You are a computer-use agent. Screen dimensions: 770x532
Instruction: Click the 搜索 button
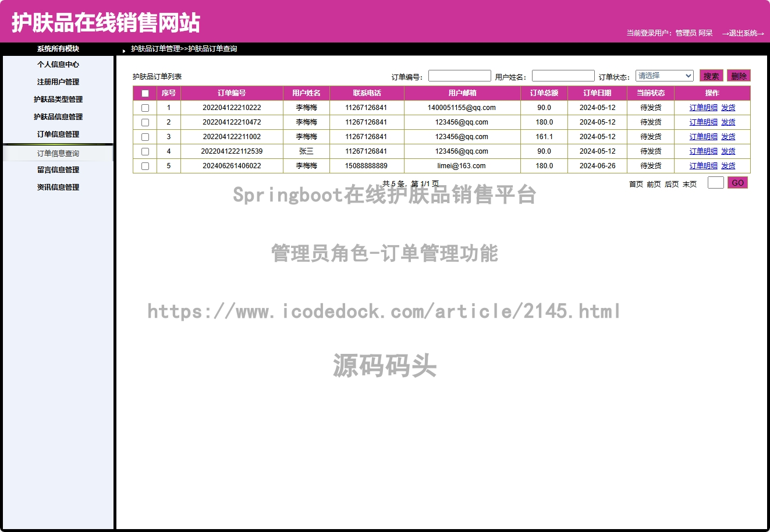[x=711, y=76]
